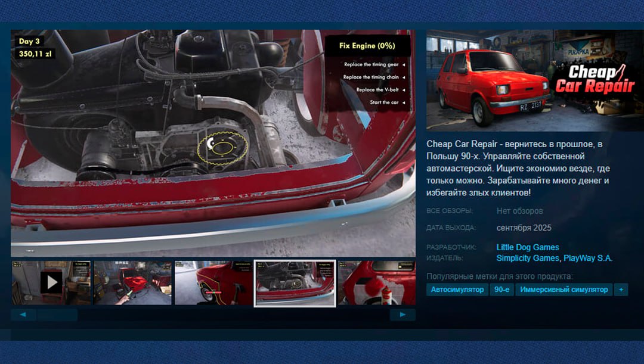Image resolution: width=644 pixels, height=364 pixels.
Task: Open the PlayWay S.A. publisher page
Action: coord(588,257)
